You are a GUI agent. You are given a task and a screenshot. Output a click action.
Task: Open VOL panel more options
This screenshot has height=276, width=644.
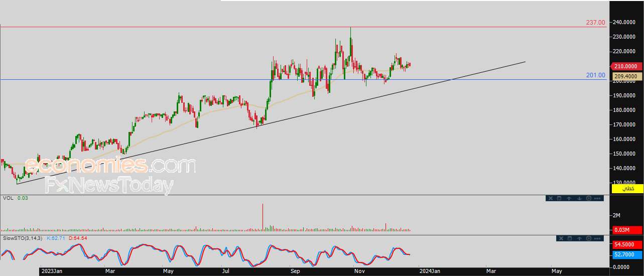597,198
